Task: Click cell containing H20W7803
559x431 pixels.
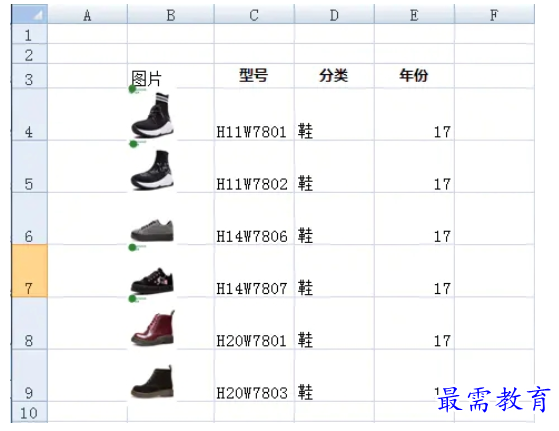Action: [x=254, y=375]
